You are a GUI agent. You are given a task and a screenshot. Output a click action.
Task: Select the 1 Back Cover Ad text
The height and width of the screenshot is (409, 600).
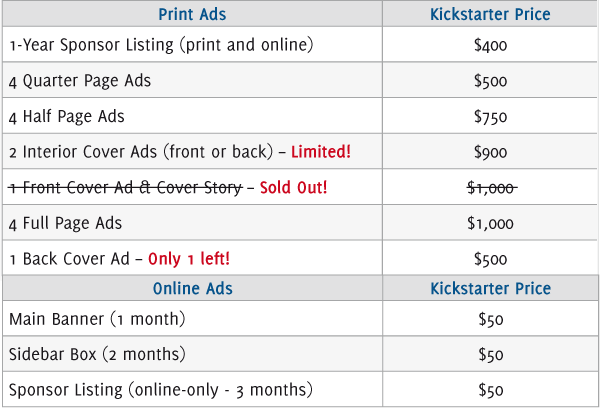coord(69,259)
